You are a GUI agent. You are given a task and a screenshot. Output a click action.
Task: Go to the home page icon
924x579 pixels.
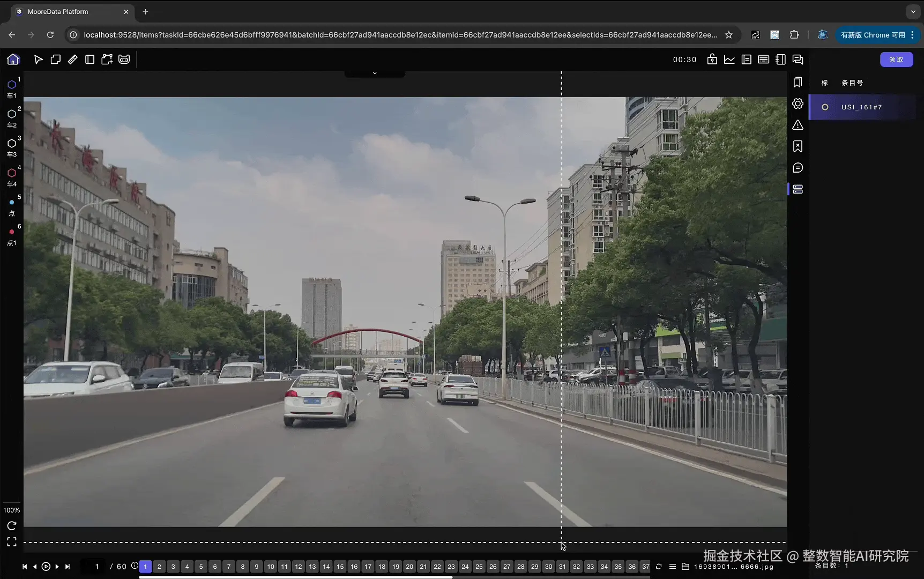[13, 60]
